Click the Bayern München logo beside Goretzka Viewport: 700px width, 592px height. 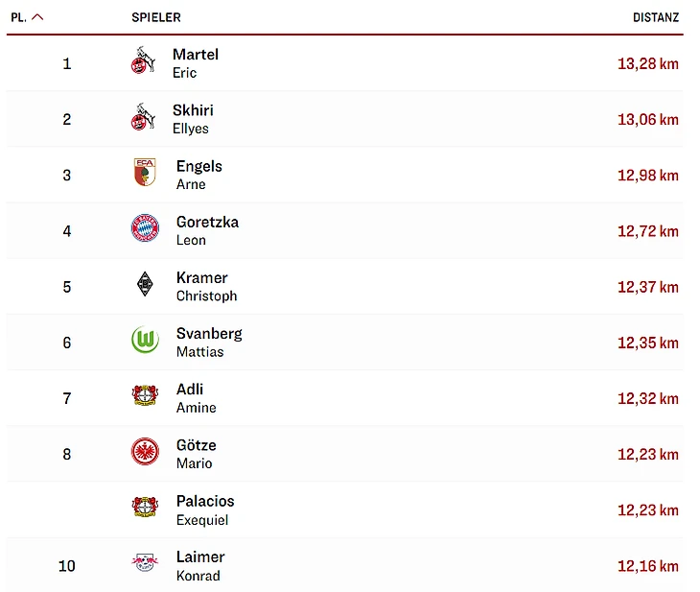[x=145, y=229]
